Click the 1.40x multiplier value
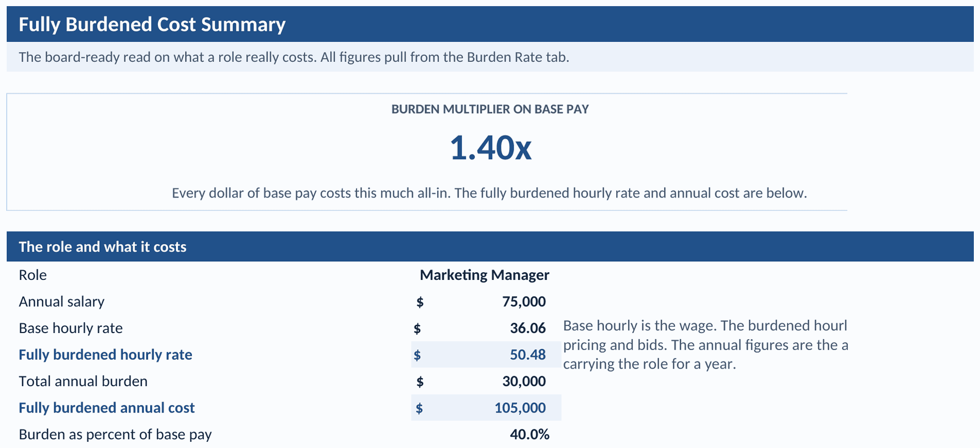980x448 pixels. [x=490, y=148]
